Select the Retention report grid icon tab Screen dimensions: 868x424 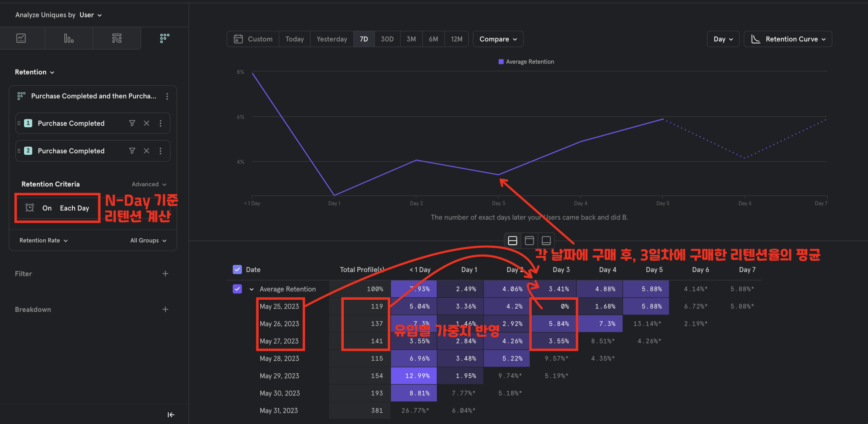pyautogui.click(x=165, y=38)
